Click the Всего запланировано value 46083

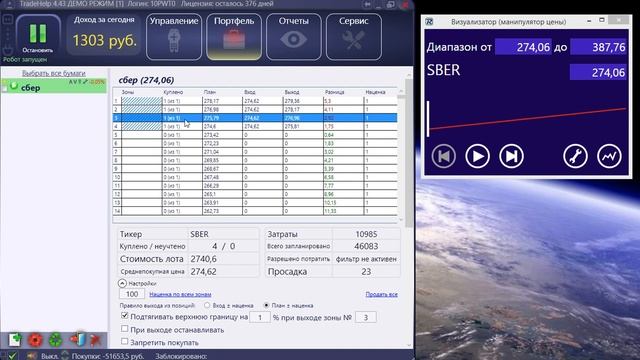[x=366, y=246]
